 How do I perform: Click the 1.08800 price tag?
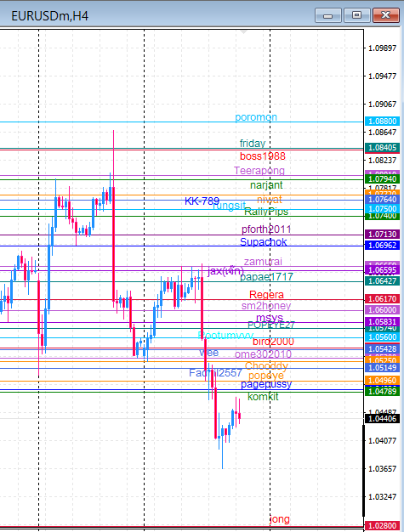click(x=382, y=122)
